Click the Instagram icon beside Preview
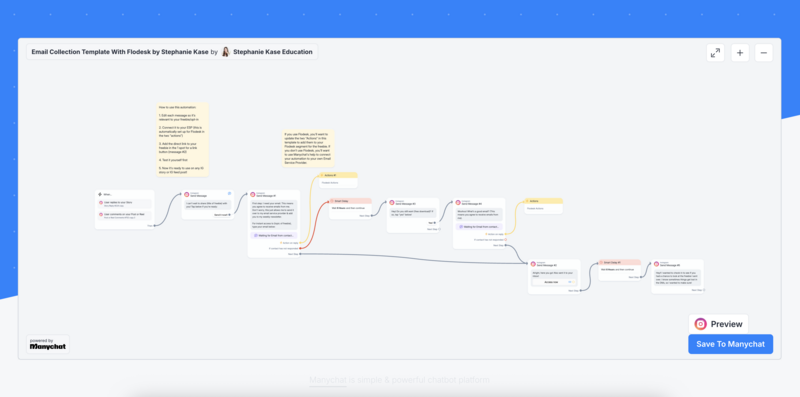The width and height of the screenshot is (800, 397). click(x=701, y=324)
